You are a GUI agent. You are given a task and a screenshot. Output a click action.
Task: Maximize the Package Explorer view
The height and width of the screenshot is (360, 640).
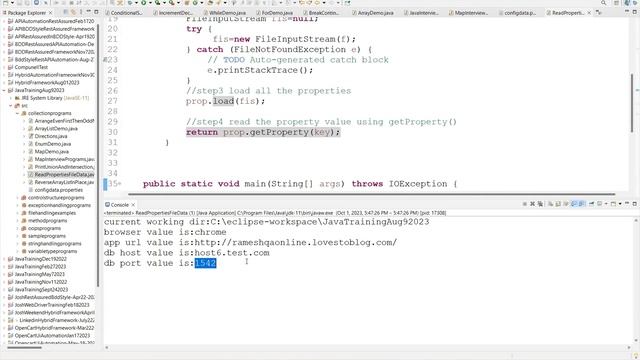(96, 13)
